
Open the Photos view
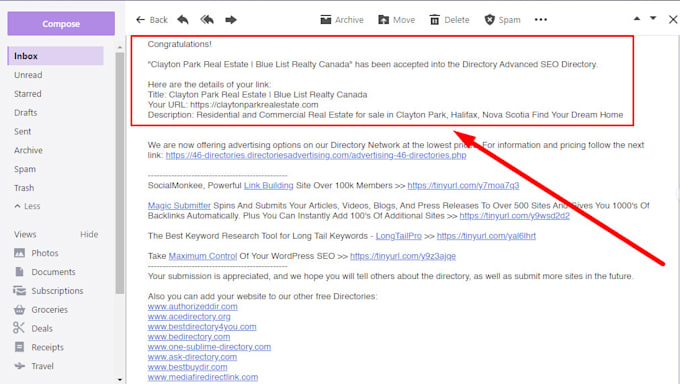coord(36,253)
